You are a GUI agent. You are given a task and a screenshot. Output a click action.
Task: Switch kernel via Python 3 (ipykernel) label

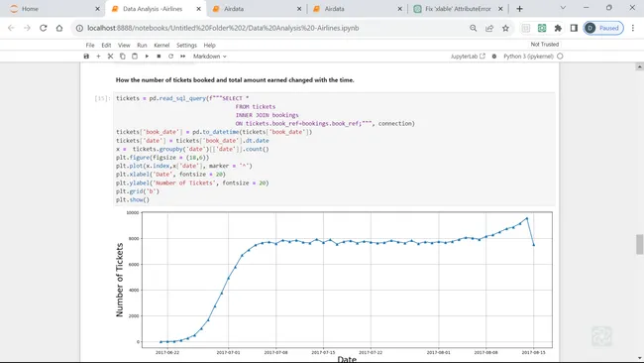(x=528, y=57)
